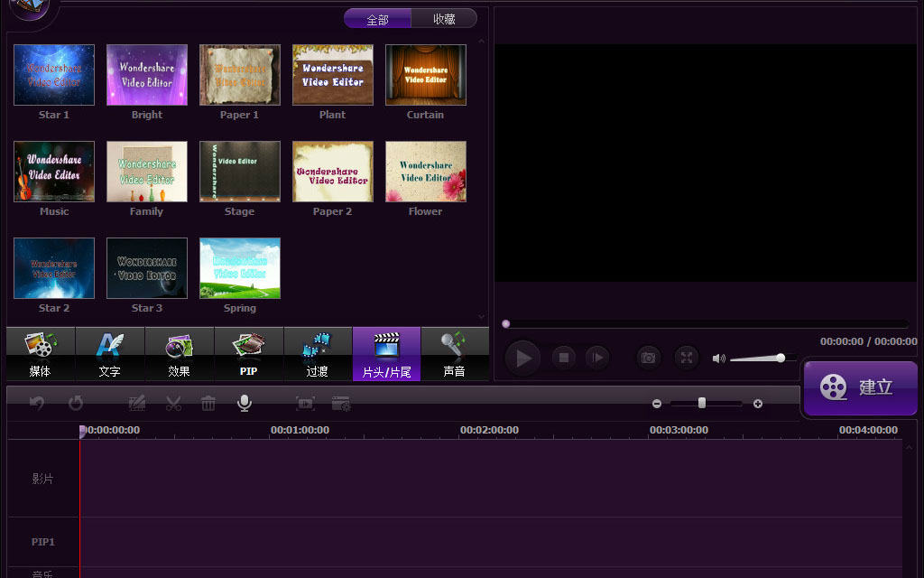Take a snapshot with the camera icon
The height and width of the screenshot is (578, 924).
pos(648,358)
